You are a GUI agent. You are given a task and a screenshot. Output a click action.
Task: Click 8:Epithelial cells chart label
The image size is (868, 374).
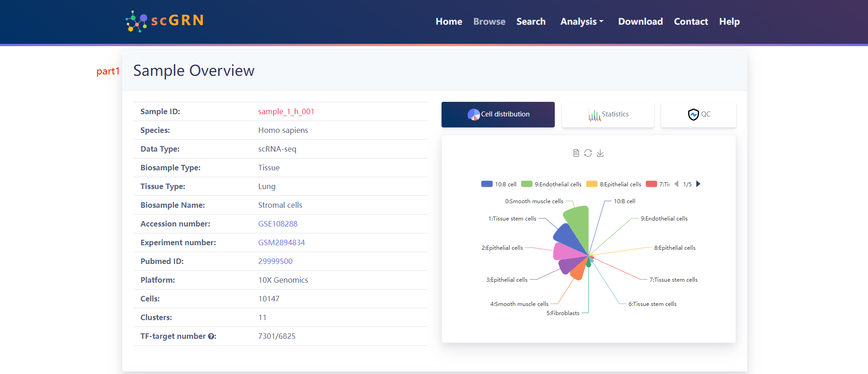click(x=675, y=248)
